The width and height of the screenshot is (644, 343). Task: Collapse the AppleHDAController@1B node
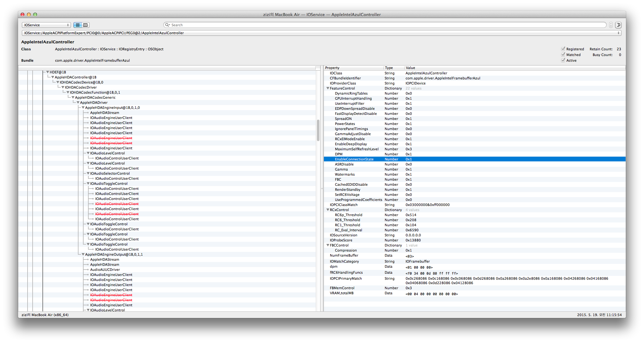[53, 77]
